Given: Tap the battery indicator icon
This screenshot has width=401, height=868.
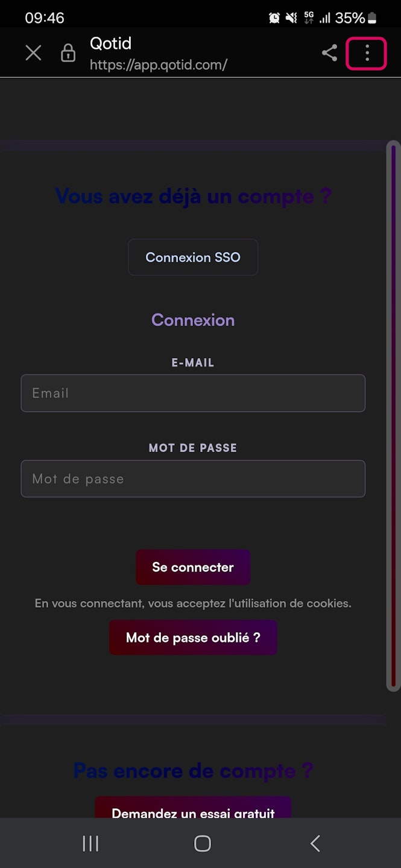Looking at the screenshot, I should click(372, 18).
